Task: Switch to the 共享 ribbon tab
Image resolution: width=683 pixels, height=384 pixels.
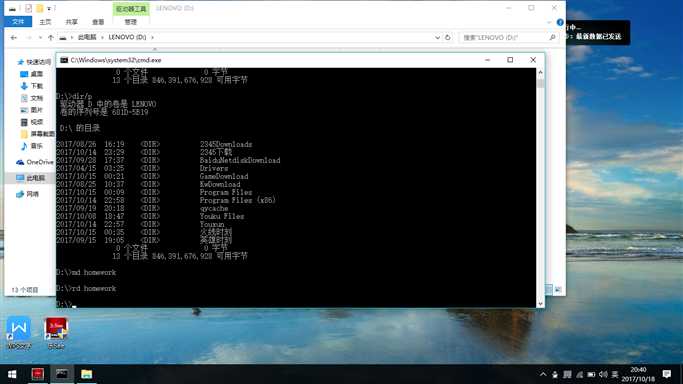Action: pos(71,22)
